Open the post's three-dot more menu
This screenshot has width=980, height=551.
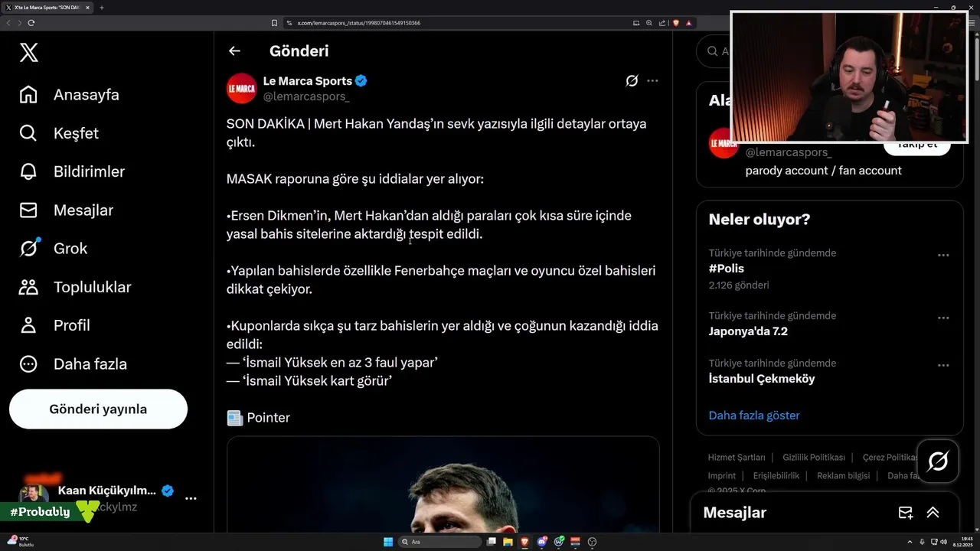coord(652,80)
